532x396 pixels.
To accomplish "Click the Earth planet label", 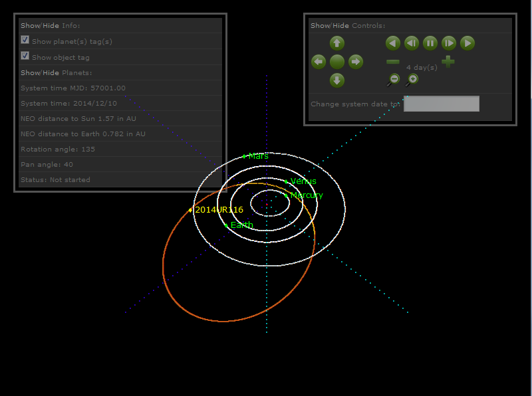I will pos(242,225).
